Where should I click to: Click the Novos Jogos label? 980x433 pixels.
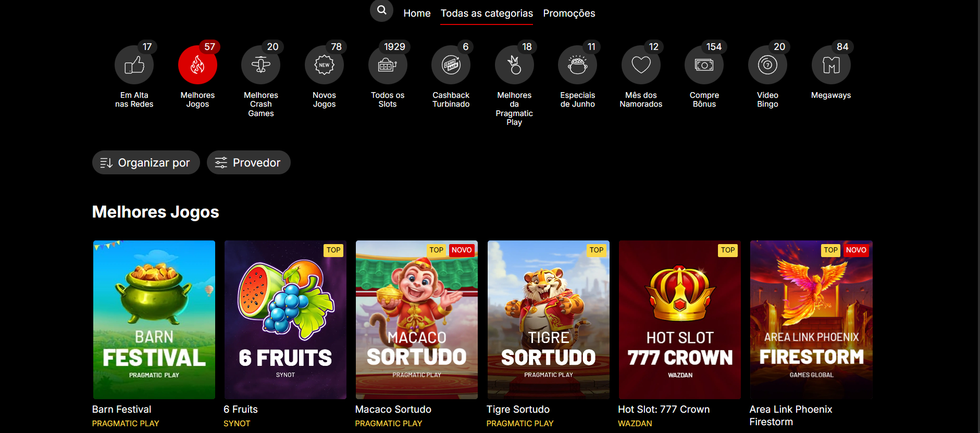pos(324,99)
